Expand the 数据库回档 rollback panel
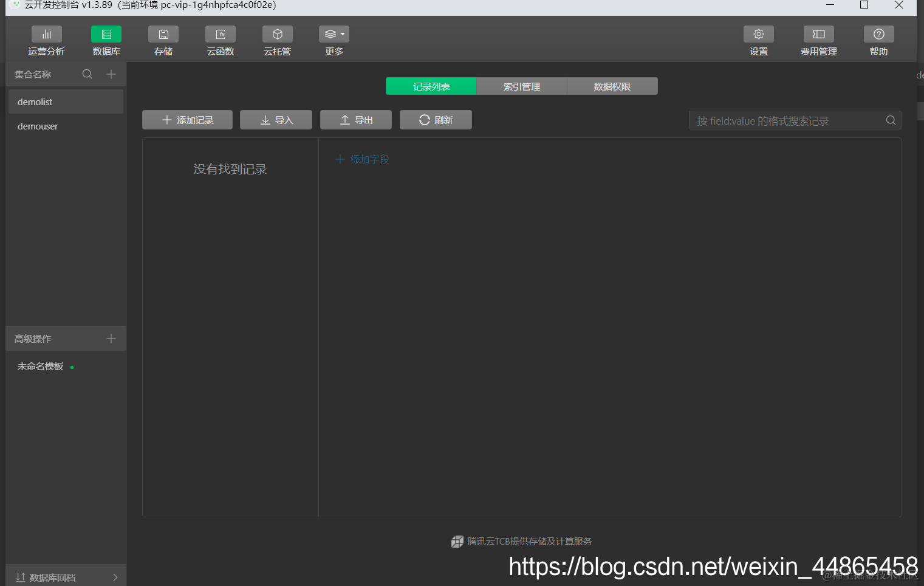924x586 pixels. coord(66,577)
